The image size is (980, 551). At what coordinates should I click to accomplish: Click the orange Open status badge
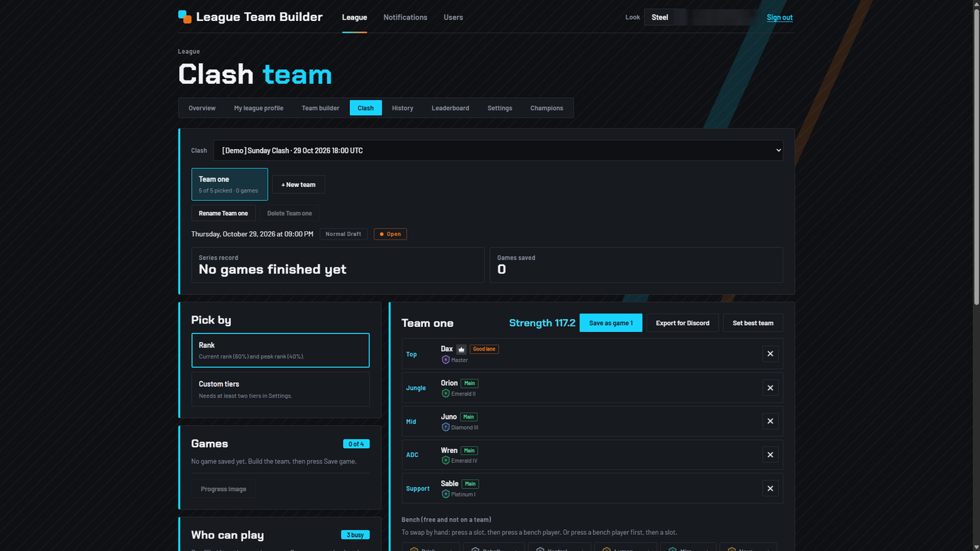click(390, 234)
